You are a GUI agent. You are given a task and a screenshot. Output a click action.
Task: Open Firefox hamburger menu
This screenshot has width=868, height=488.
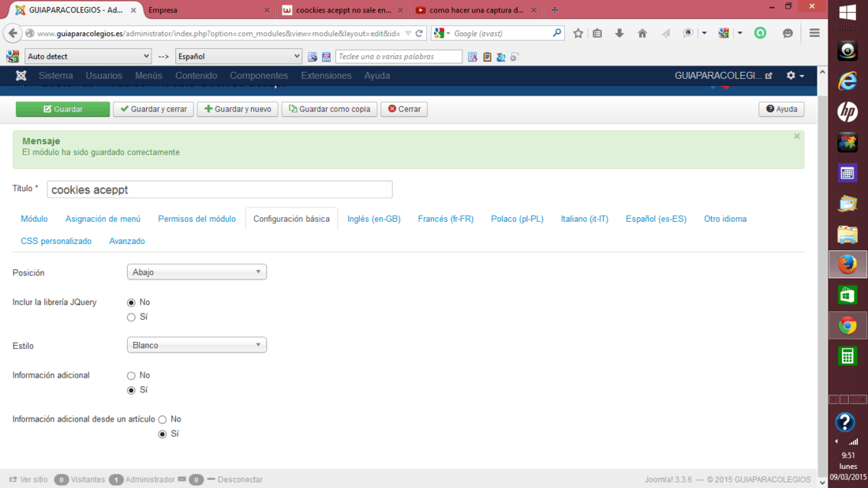(814, 33)
